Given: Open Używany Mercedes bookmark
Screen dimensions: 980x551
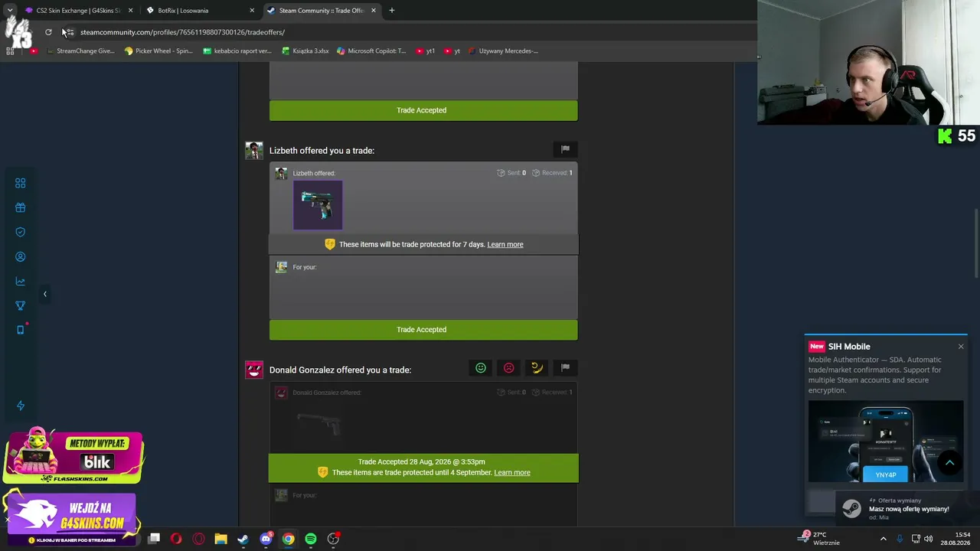Looking at the screenshot, I should pos(504,51).
